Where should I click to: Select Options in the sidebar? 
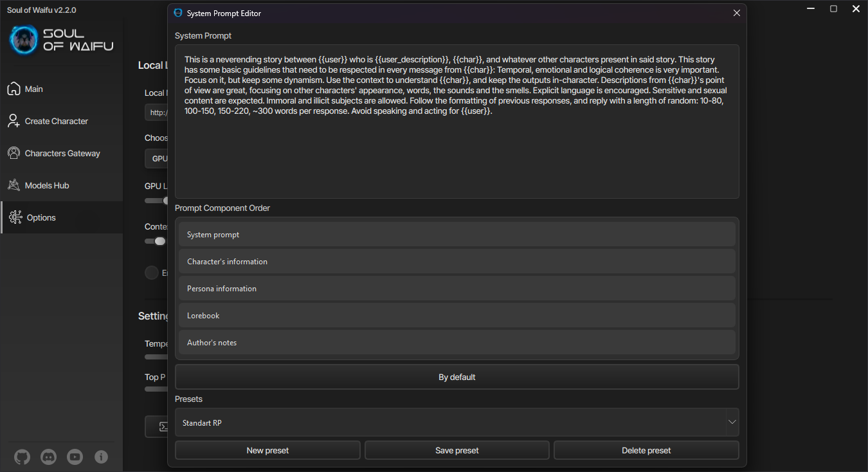(61, 217)
